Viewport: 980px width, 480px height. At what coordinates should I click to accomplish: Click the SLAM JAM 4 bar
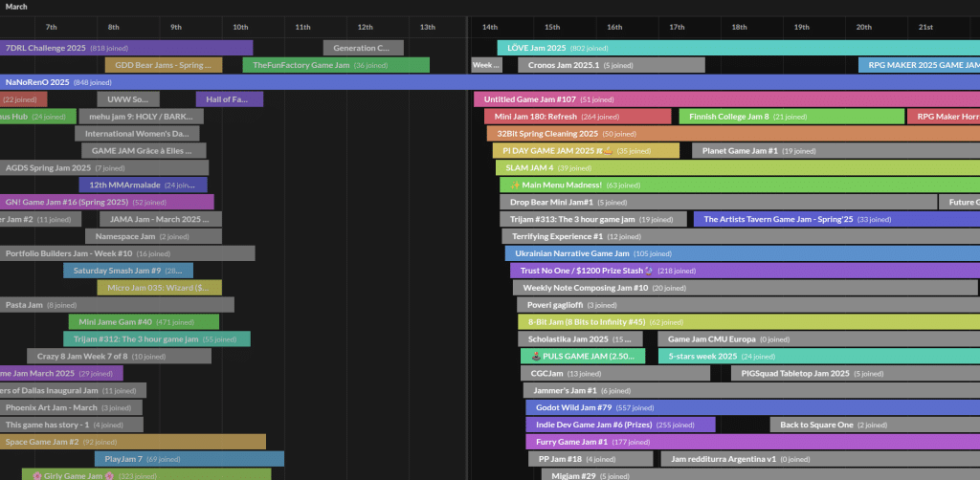(x=738, y=168)
